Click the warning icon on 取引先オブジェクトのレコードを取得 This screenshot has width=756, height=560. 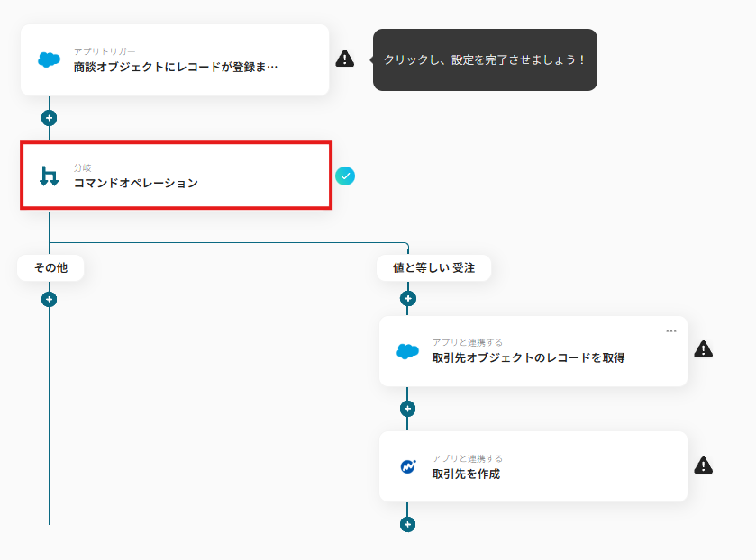coord(703,349)
